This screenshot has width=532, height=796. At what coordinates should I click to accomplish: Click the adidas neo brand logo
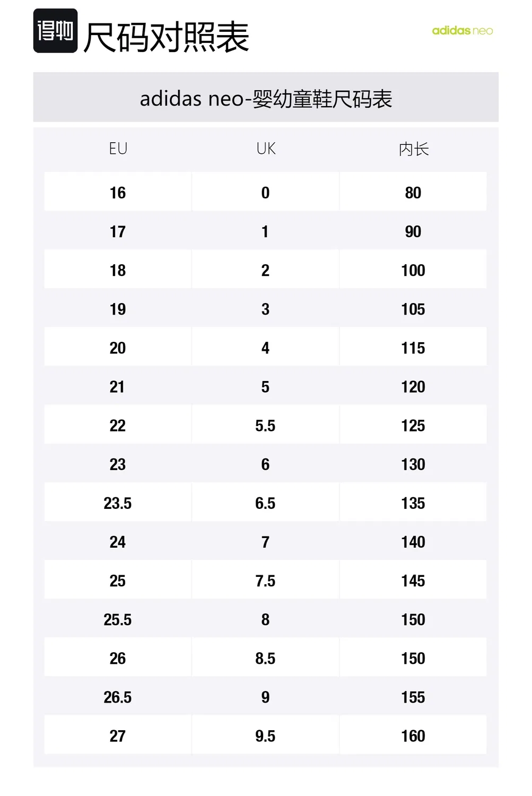(463, 31)
